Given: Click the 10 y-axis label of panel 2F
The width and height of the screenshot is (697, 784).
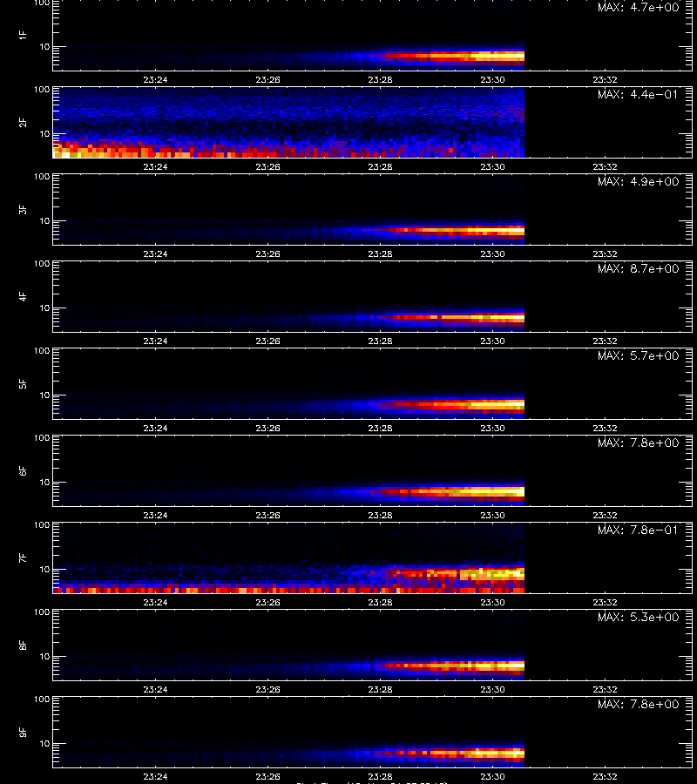Looking at the screenshot, I should 44,134.
